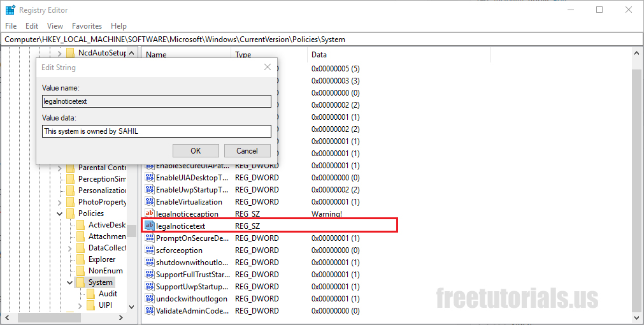
Task: Click the Registry Editor app icon in title bar
Action: tap(10, 10)
